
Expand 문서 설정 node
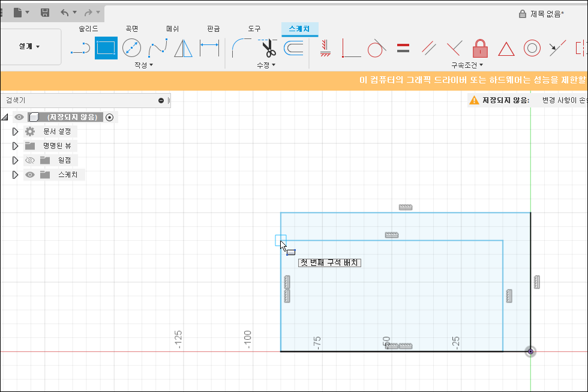(x=15, y=131)
